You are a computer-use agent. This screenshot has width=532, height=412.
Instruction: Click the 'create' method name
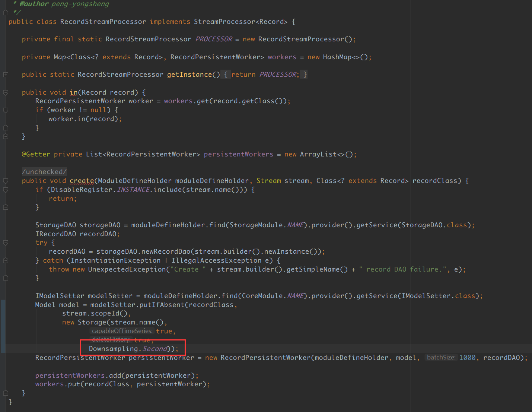click(x=82, y=181)
